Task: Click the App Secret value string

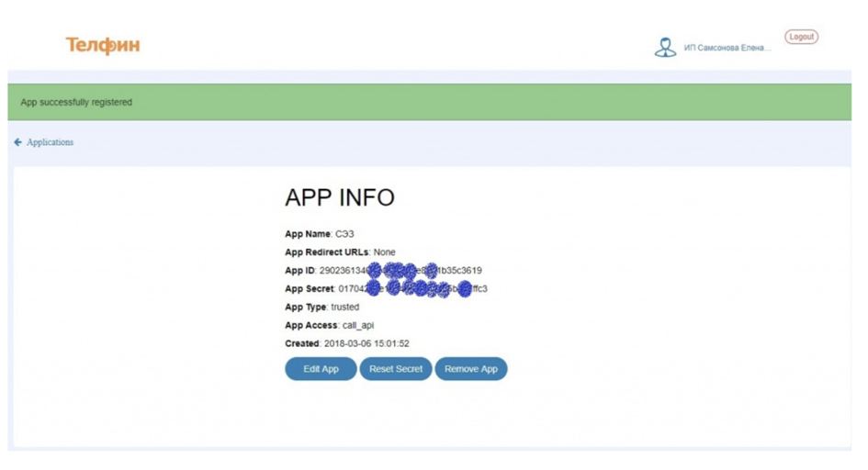Action: point(412,289)
